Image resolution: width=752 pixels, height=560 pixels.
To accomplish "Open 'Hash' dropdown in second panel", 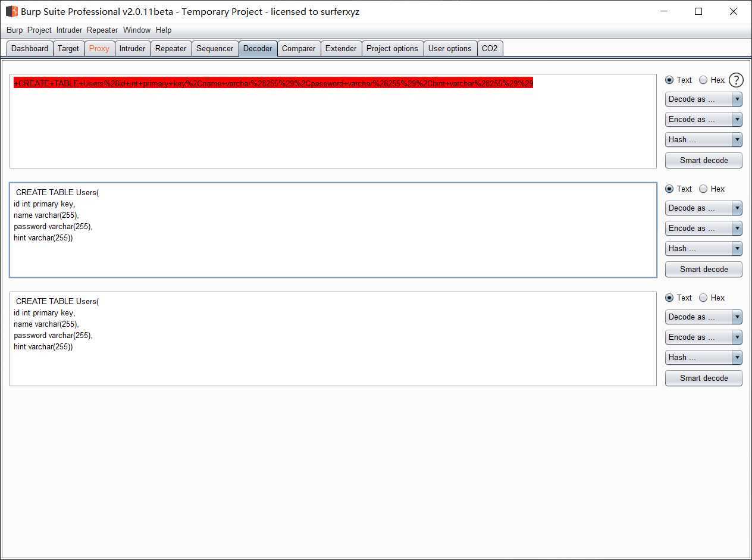I will (704, 249).
